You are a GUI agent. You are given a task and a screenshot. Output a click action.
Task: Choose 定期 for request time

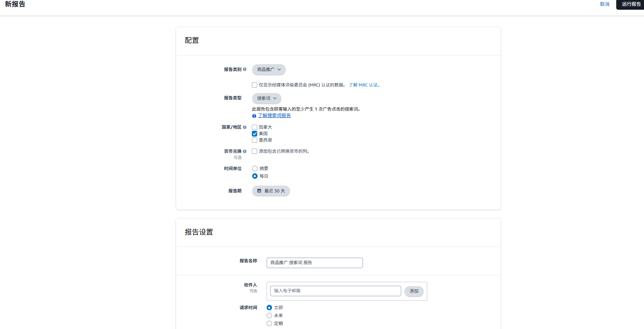(x=269, y=324)
